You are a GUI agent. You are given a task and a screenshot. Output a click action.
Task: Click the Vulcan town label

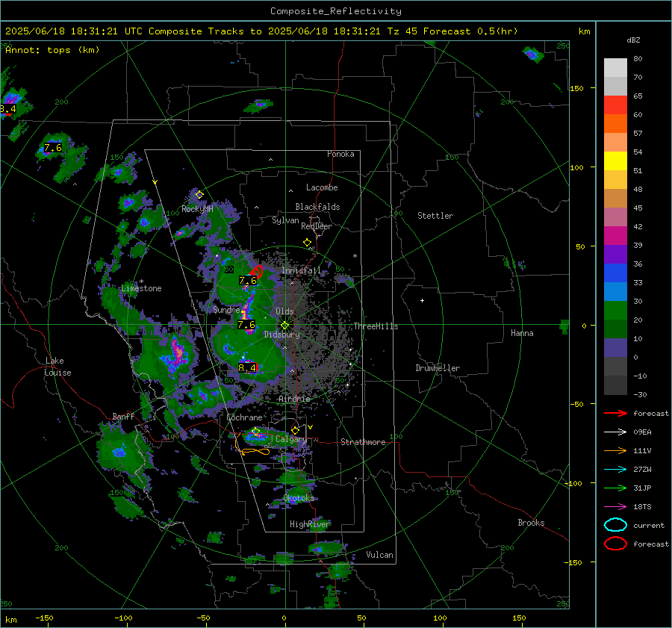coord(380,555)
